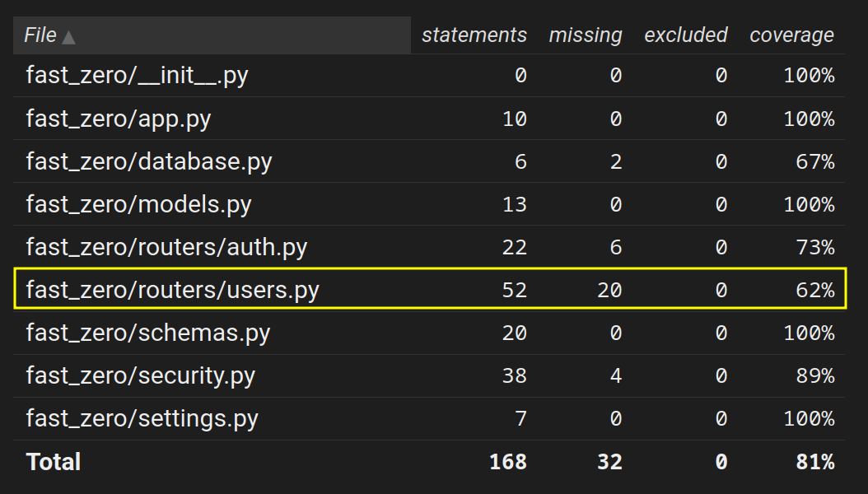This screenshot has height=494, width=868.
Task: Open fast_zero/schemas.py file link
Action: click(x=148, y=333)
